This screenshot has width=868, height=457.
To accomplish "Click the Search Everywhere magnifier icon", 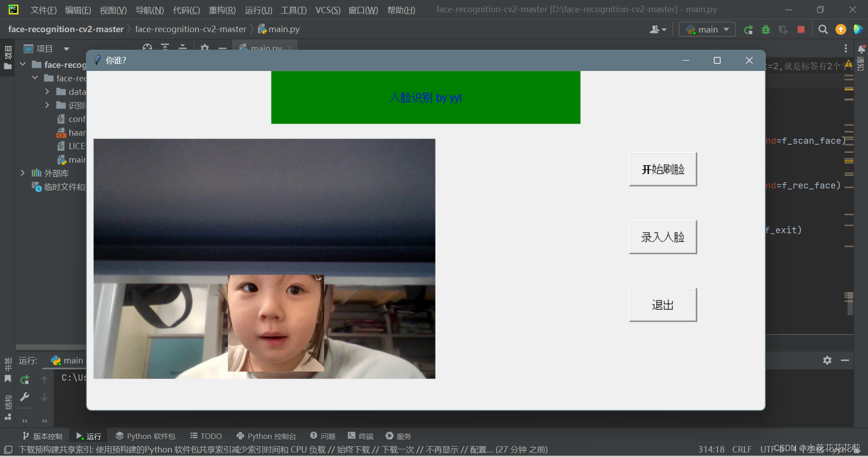I will point(823,29).
